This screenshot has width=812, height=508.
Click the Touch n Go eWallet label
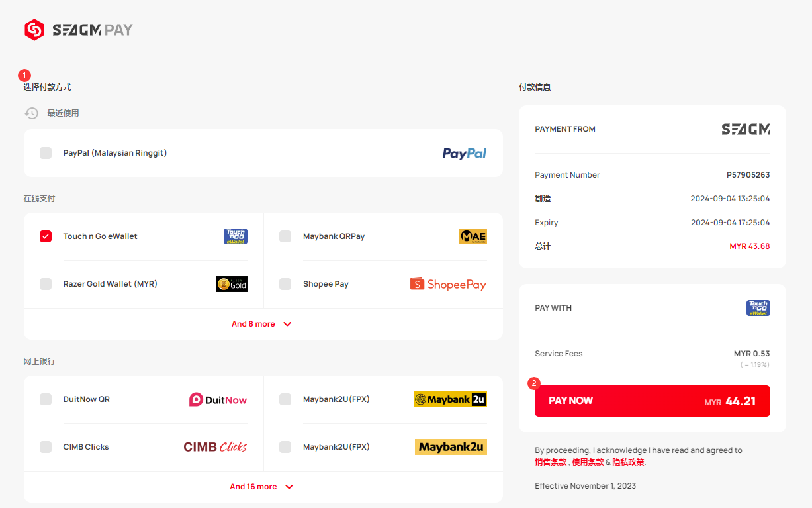(101, 236)
